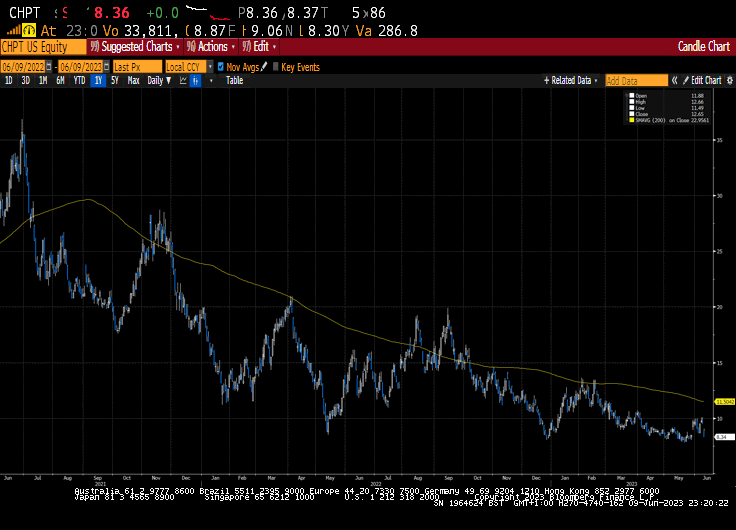Open the end date calendar picker

click(107, 67)
